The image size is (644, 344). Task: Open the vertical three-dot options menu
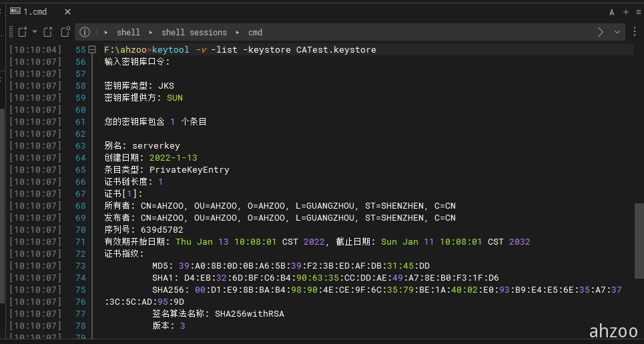635,32
